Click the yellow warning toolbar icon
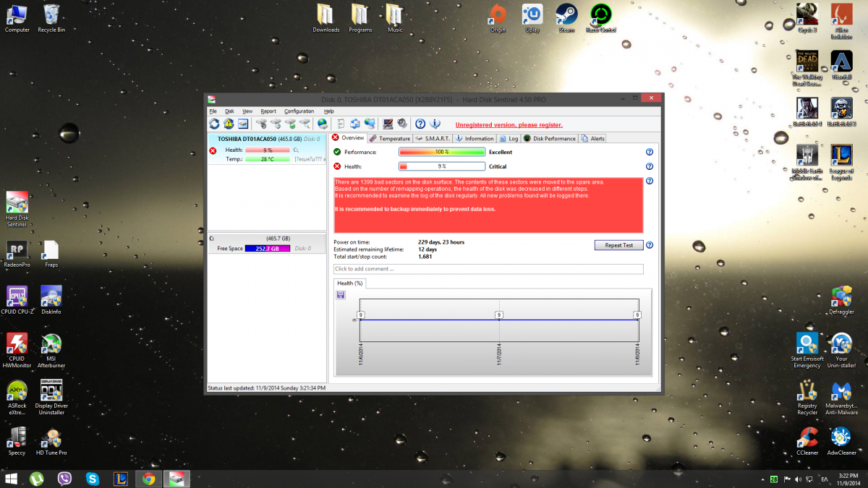 click(x=229, y=124)
